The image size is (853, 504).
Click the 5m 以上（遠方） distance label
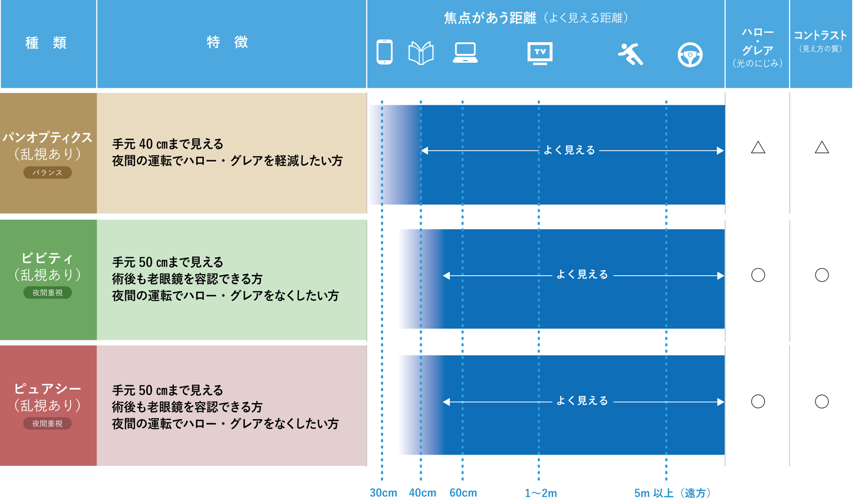(x=672, y=493)
